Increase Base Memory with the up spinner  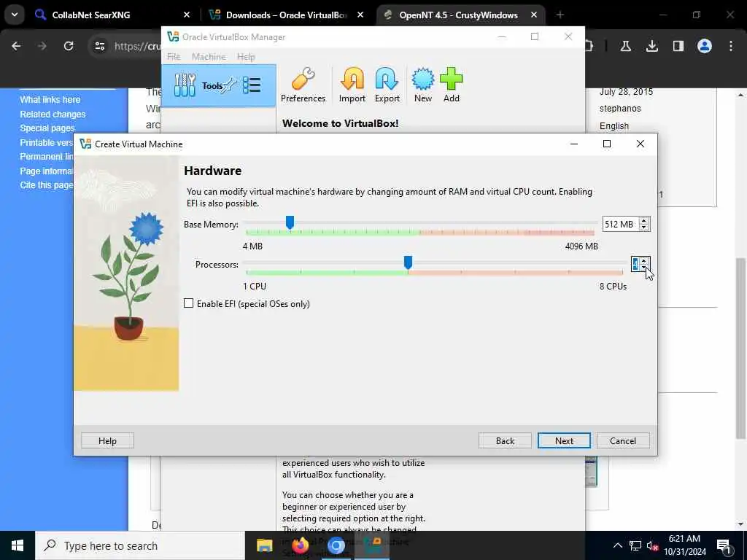[643, 221]
